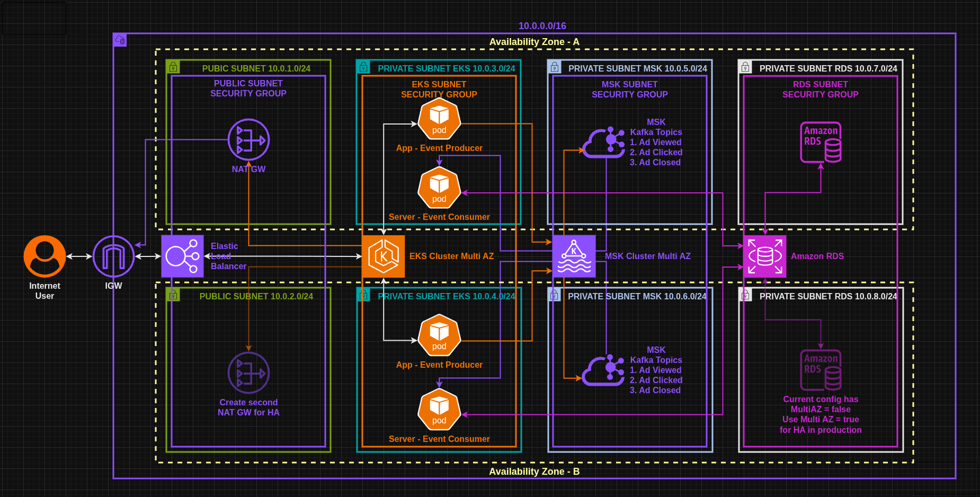Click the Server - Event Consumer pod in zone B
This screenshot has width=980, height=497.
pos(439,411)
